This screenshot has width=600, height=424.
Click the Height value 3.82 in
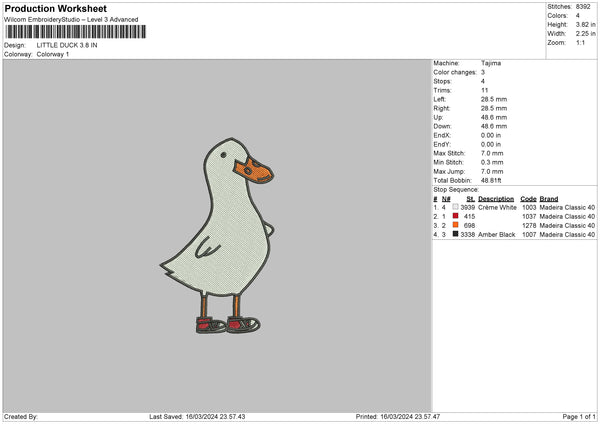click(x=585, y=24)
